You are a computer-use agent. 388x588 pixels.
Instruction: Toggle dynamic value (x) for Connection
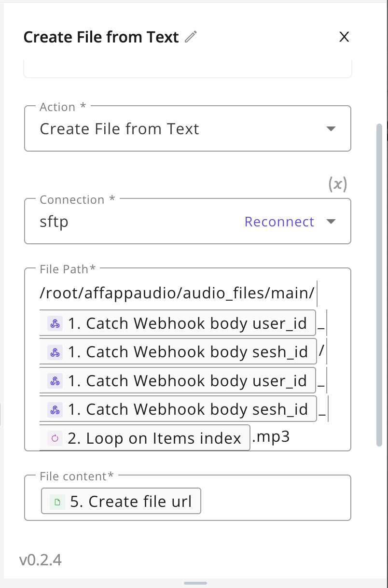[338, 183]
